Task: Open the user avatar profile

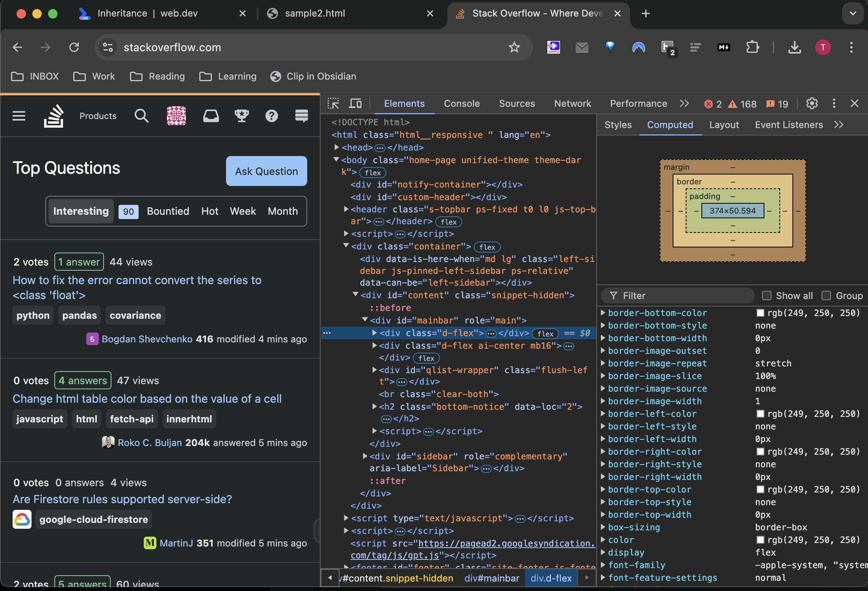Action: pyautogui.click(x=176, y=116)
